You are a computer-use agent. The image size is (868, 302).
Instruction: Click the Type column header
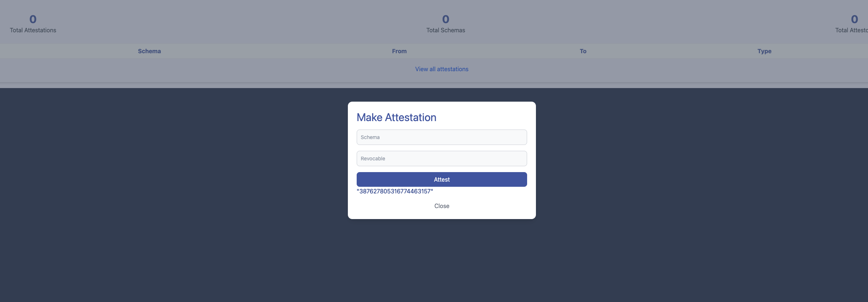(764, 51)
